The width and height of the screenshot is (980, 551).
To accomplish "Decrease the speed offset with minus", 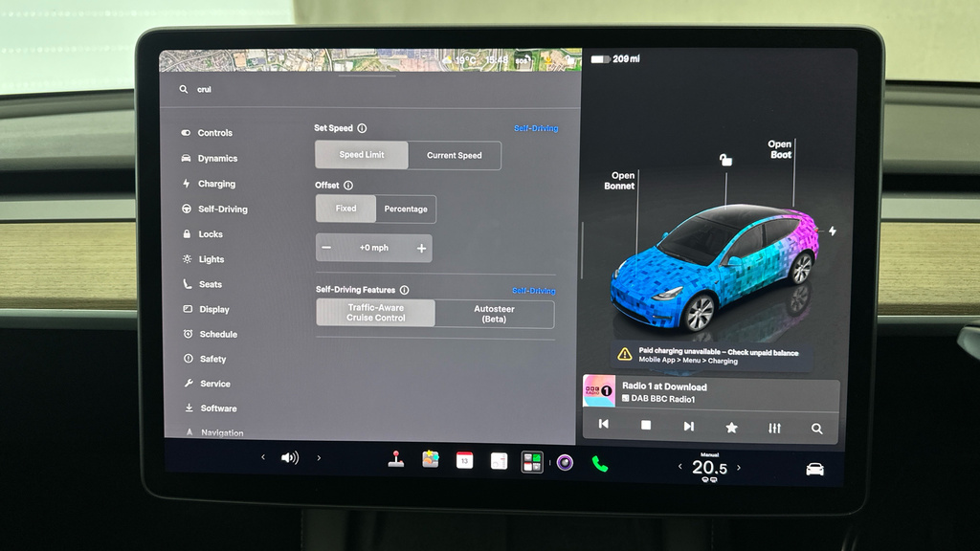I will (x=326, y=248).
